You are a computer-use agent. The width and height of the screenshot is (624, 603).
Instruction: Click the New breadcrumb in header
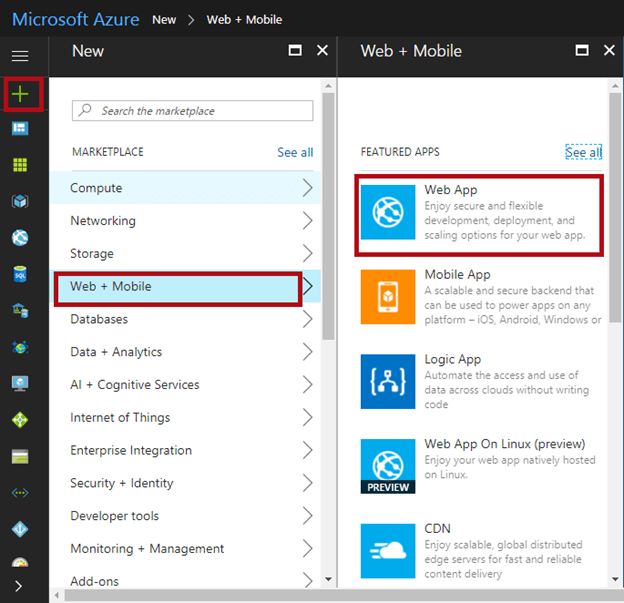[x=165, y=19]
